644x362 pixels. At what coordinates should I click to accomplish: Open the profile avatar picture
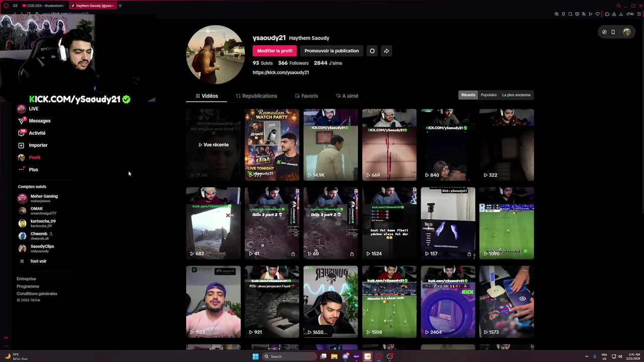(x=215, y=54)
